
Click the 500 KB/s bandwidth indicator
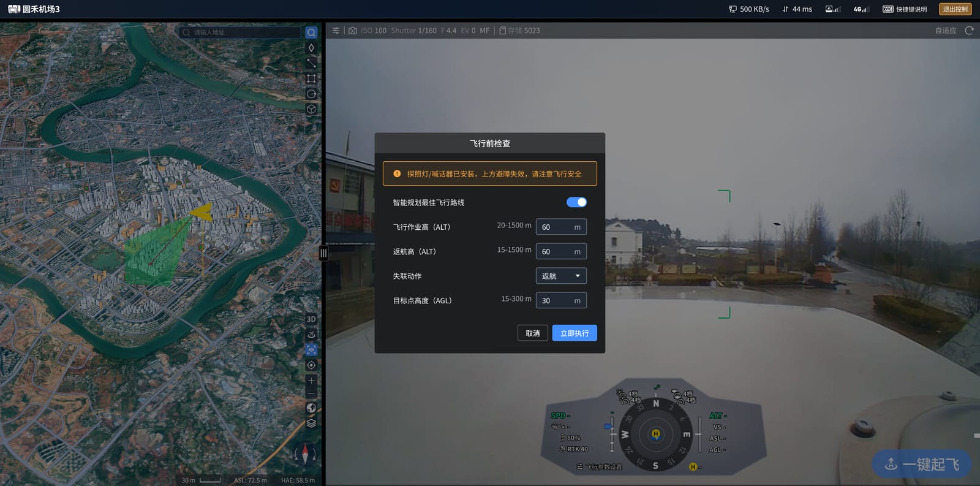pyautogui.click(x=748, y=9)
